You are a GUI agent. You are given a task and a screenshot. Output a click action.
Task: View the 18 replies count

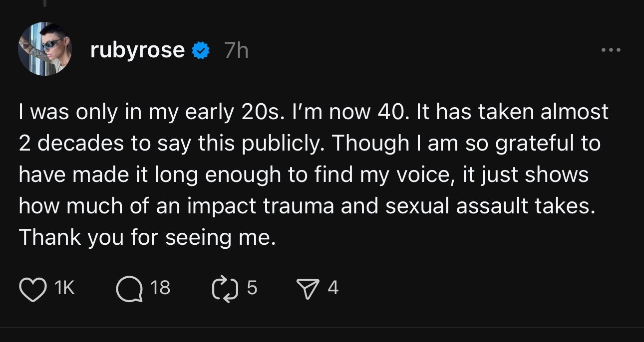[x=160, y=288]
